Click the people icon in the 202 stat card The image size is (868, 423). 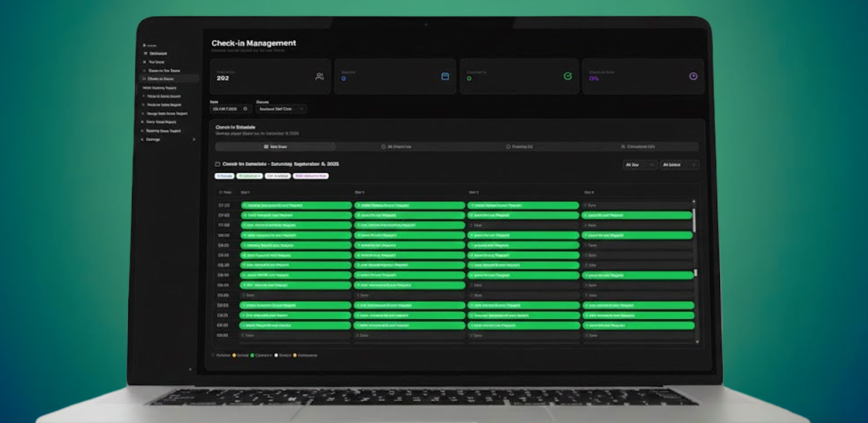coord(320,76)
